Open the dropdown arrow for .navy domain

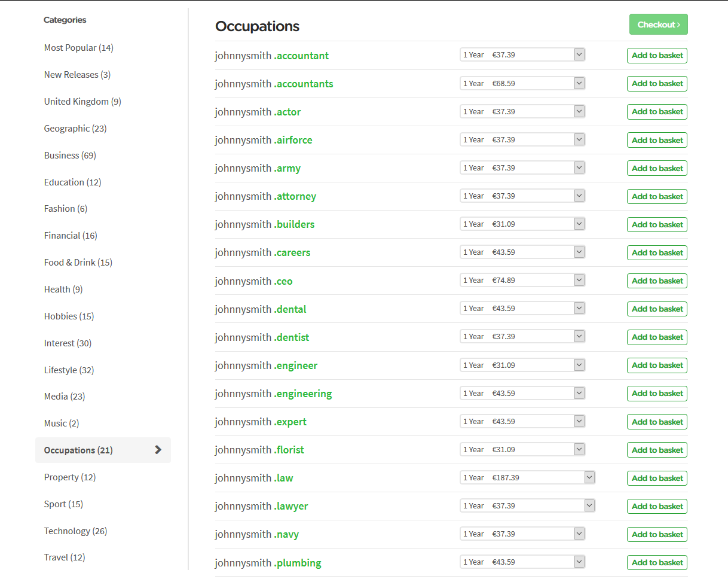pyautogui.click(x=579, y=534)
